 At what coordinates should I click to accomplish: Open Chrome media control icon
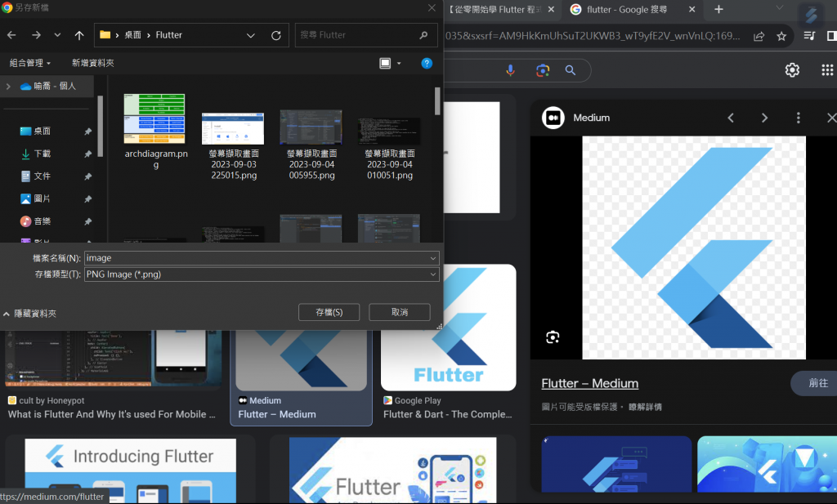tap(809, 36)
